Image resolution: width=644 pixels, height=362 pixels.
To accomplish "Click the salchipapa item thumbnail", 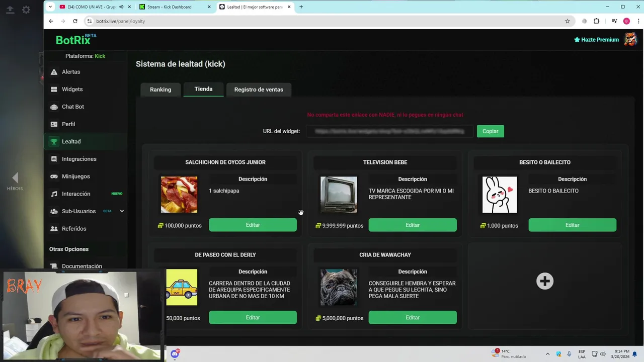I will [x=179, y=195].
